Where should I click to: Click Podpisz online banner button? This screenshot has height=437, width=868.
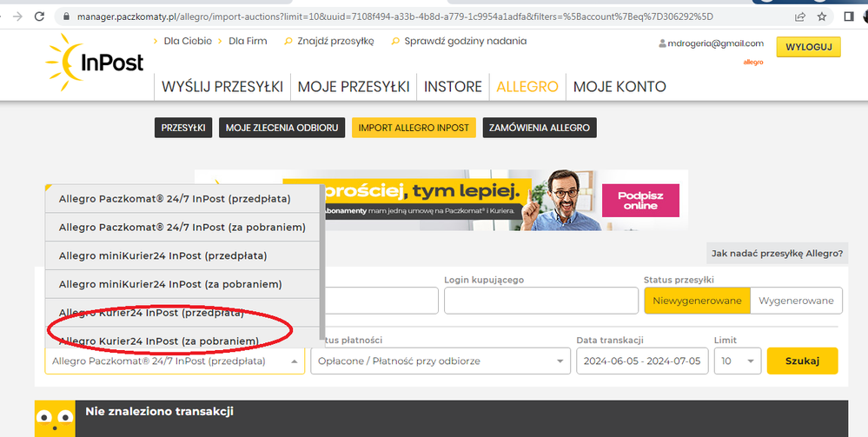(640, 201)
